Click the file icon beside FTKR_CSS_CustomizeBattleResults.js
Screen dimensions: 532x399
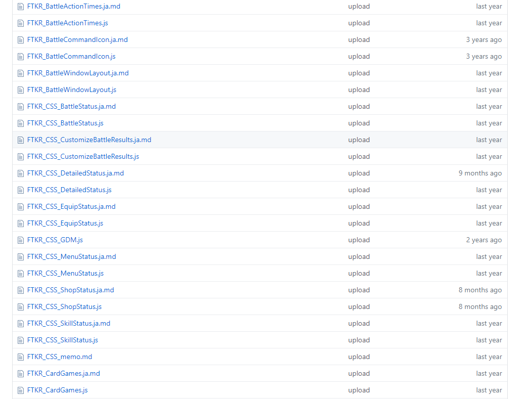21,156
